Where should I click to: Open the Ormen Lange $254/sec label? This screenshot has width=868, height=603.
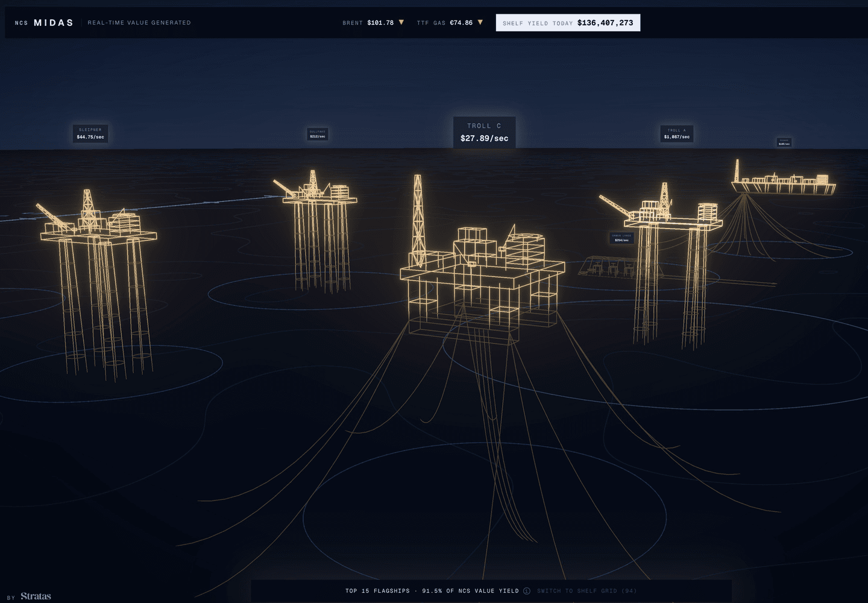click(x=621, y=238)
